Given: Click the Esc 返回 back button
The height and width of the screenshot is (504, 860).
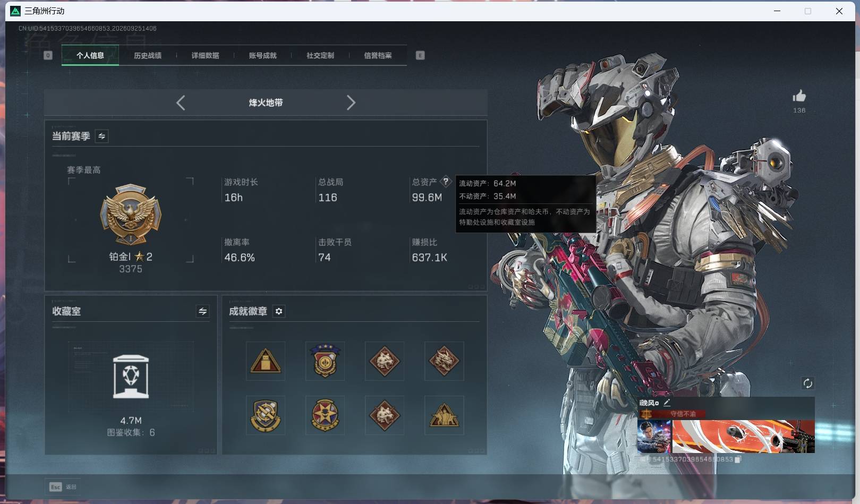Looking at the screenshot, I should pos(63,487).
